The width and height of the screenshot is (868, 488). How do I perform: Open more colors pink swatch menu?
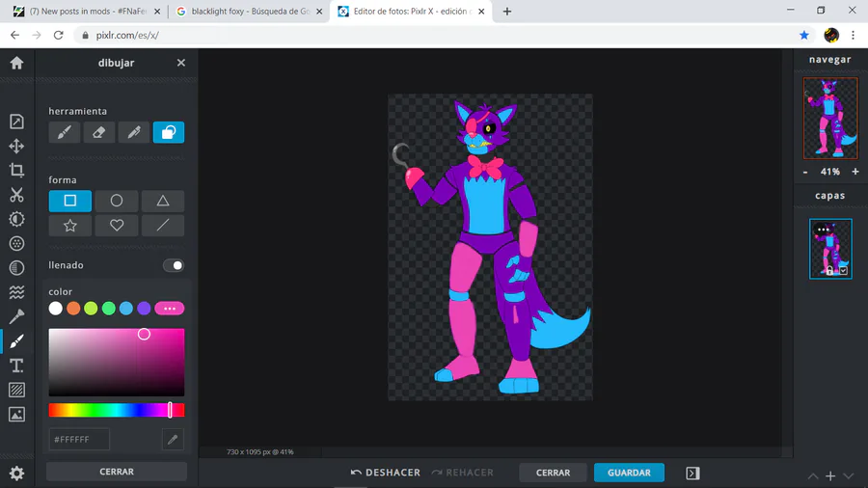coord(170,309)
